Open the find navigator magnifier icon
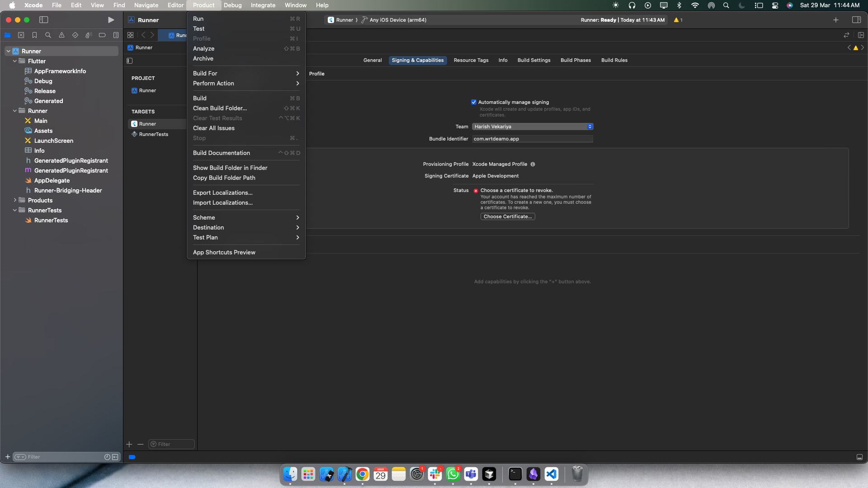 48,35
